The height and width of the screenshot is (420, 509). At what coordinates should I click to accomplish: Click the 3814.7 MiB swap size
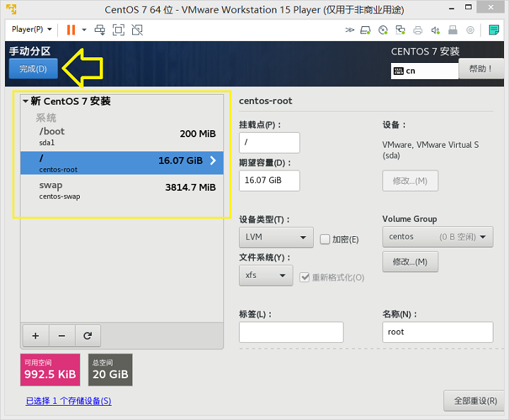coord(191,187)
